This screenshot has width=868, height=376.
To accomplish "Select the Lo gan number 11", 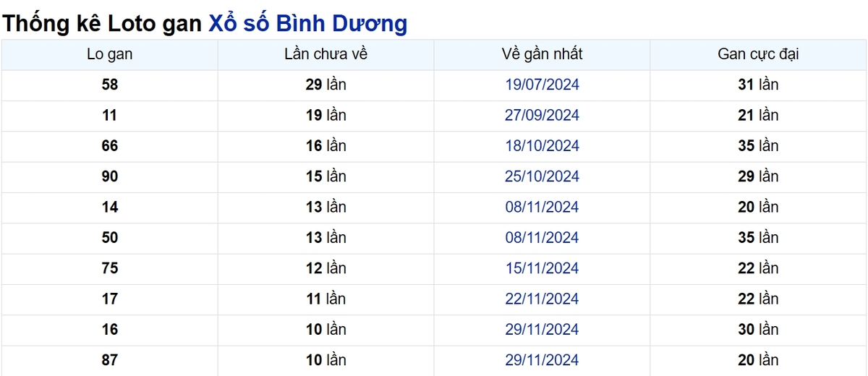I will [x=109, y=115].
